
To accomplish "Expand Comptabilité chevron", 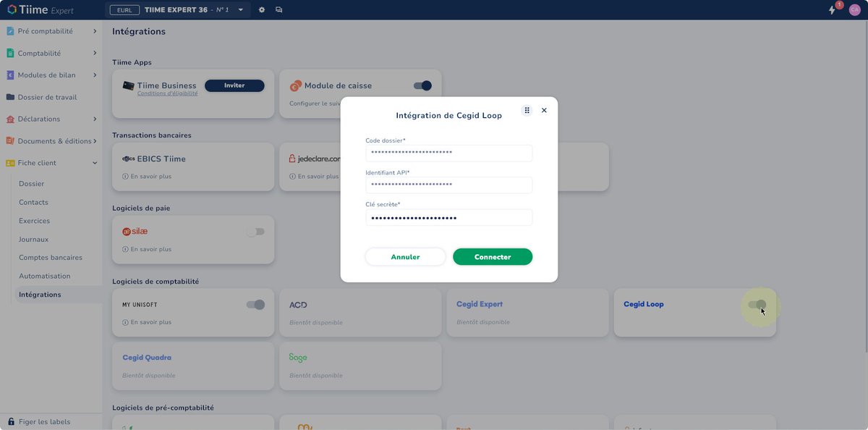I will pyautogui.click(x=95, y=53).
